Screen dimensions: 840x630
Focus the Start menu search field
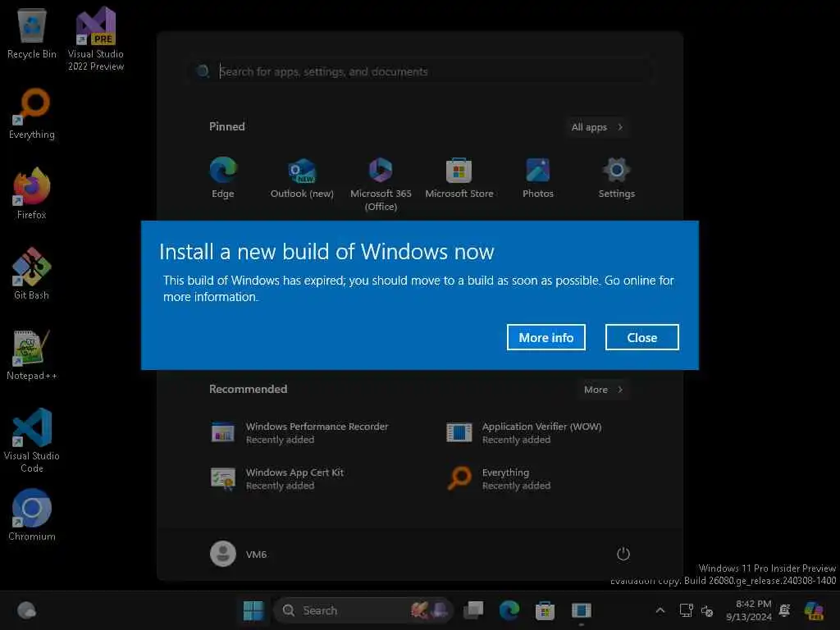click(422, 71)
